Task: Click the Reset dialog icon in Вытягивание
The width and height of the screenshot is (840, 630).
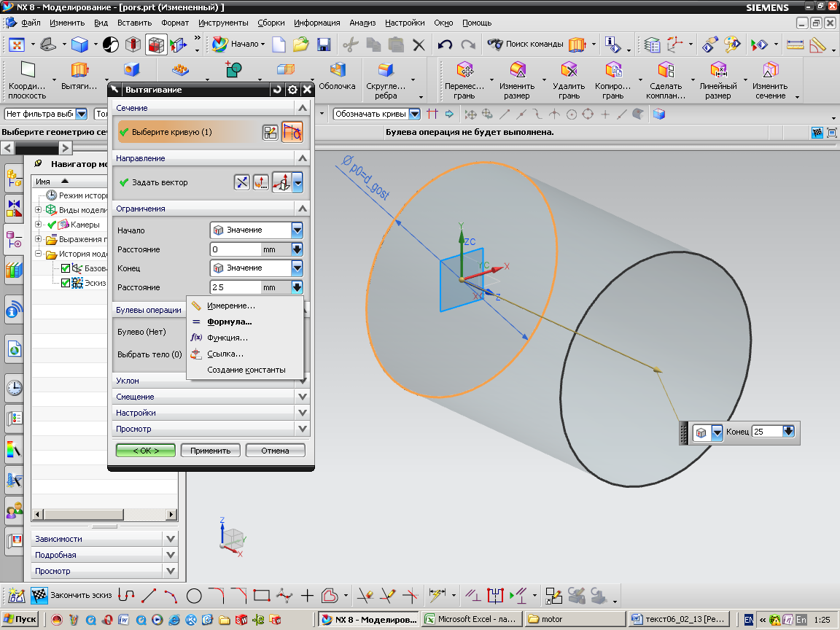Action: pyautogui.click(x=277, y=90)
